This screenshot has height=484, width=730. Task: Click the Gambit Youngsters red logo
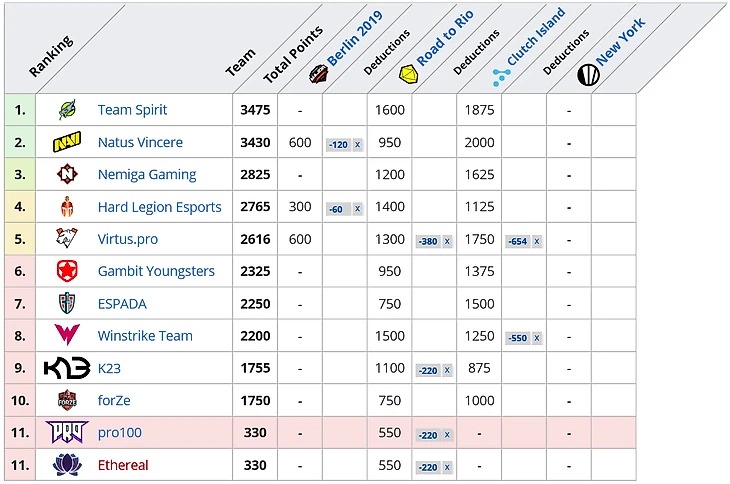point(67,272)
